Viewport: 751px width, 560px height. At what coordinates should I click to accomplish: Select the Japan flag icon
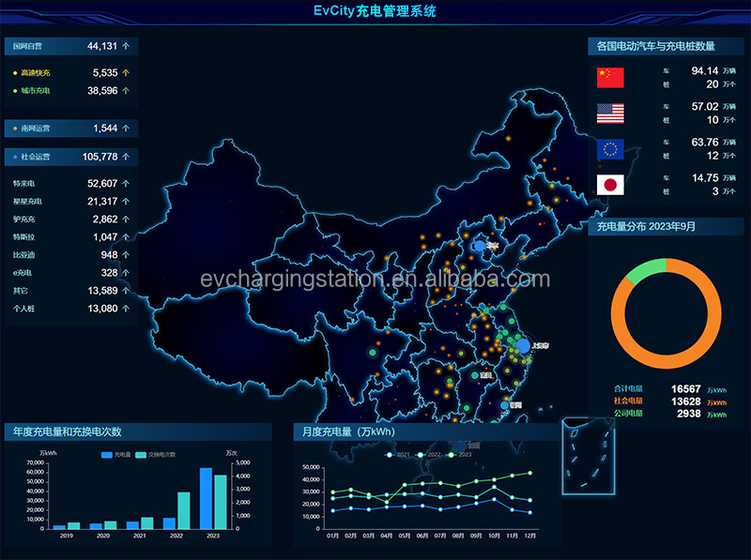click(610, 185)
